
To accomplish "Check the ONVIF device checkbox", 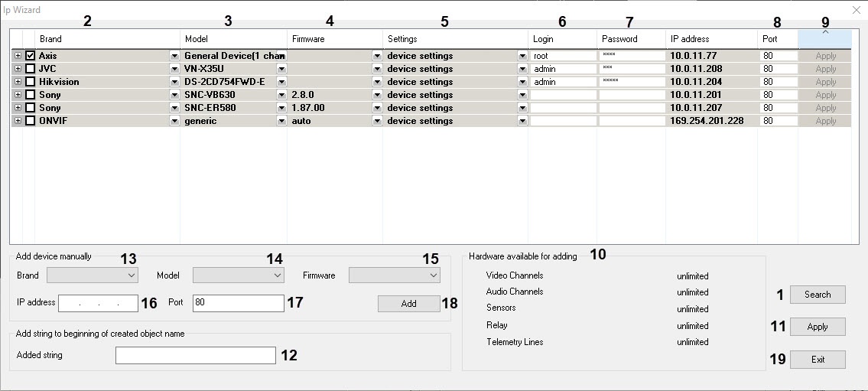I will (31, 121).
